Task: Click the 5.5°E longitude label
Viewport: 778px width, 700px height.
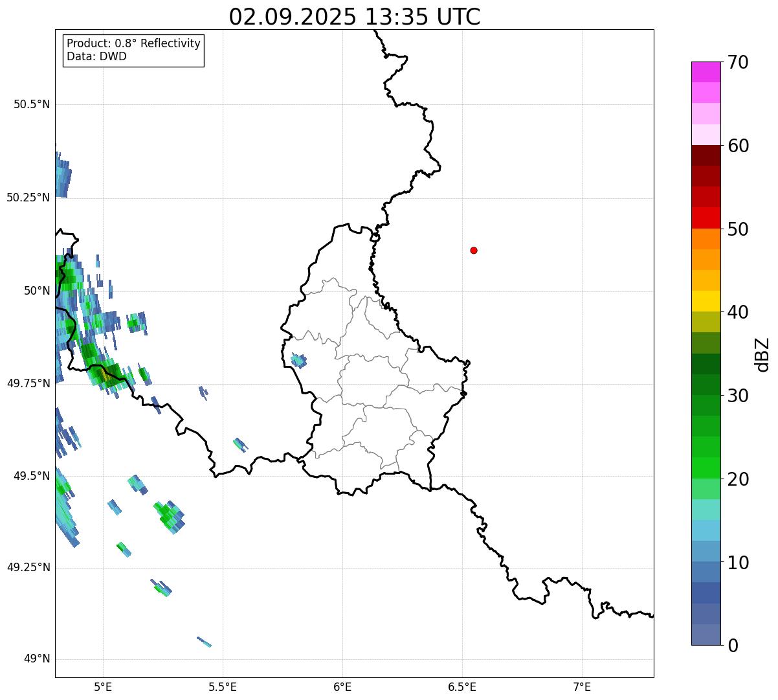Action: point(223,687)
